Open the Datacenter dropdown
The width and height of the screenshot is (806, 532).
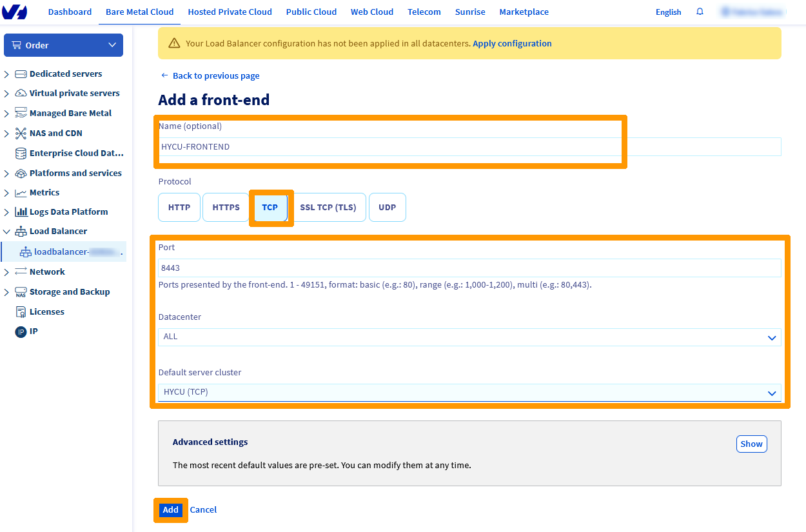[469, 337]
